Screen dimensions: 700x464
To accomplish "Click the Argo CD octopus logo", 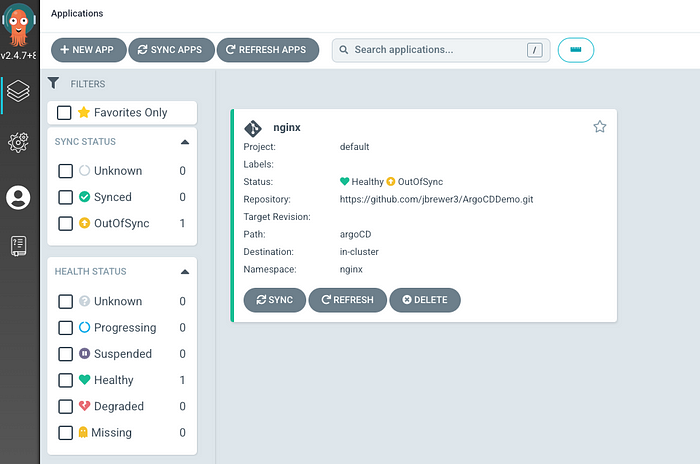I will pos(19,25).
